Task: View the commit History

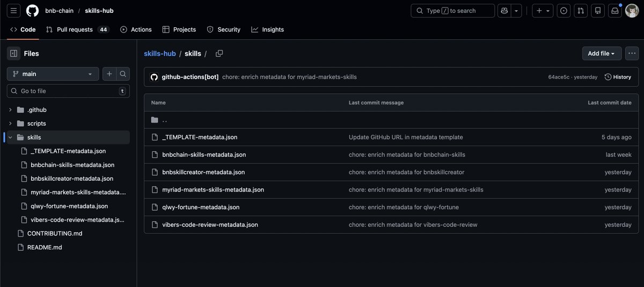Action: [x=618, y=77]
